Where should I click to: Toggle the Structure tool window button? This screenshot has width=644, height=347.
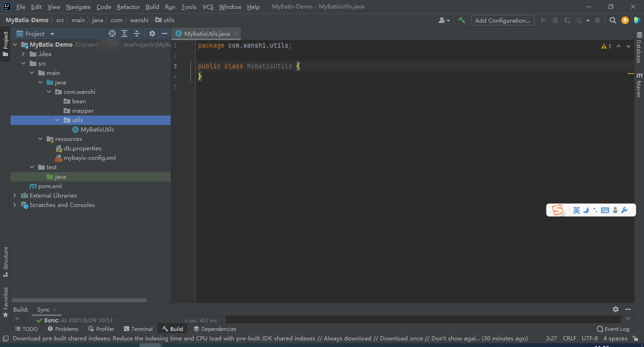[5, 262]
